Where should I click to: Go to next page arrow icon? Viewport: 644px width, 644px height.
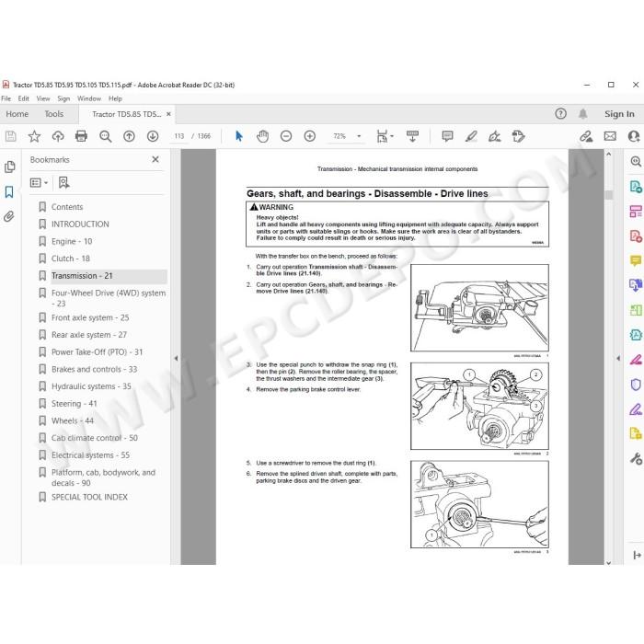tap(153, 136)
